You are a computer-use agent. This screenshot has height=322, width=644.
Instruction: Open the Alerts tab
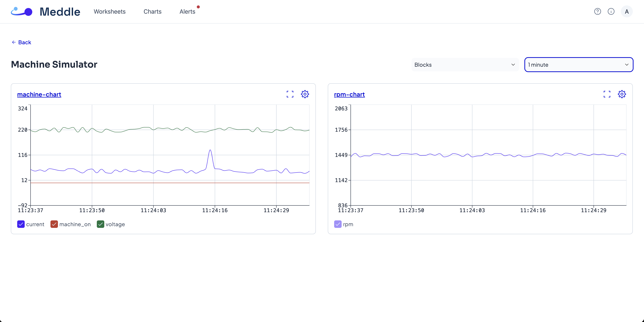tap(187, 12)
